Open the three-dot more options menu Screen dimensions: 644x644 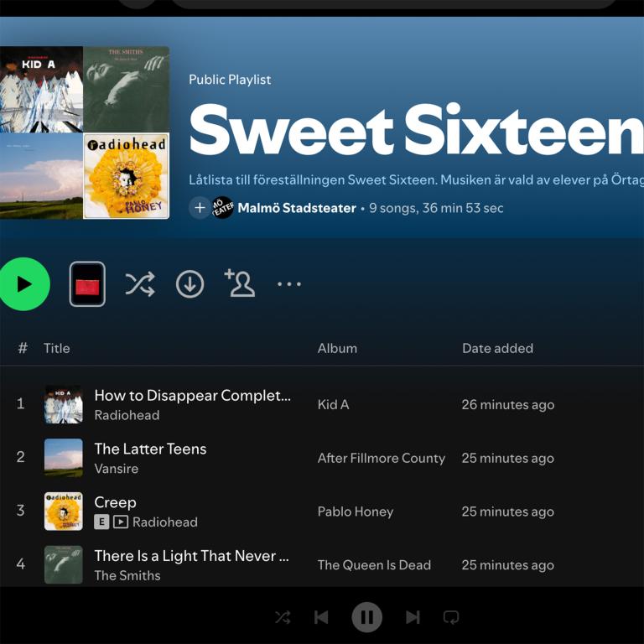click(289, 283)
